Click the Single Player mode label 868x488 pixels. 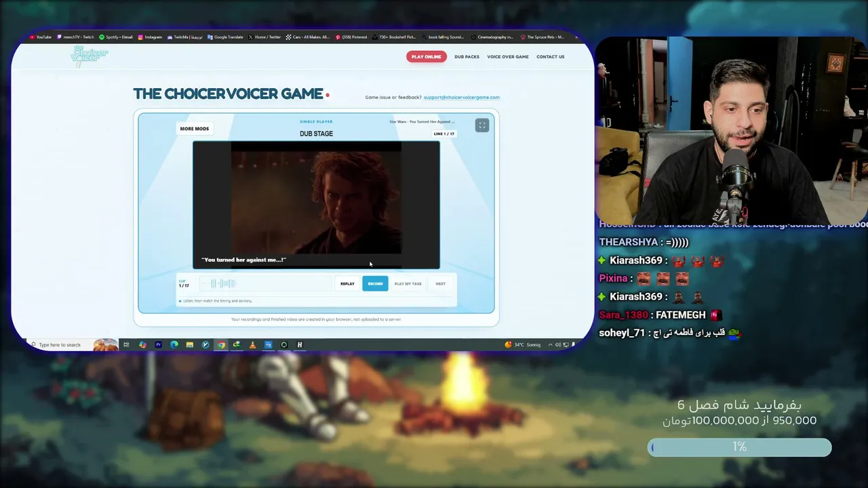(x=316, y=121)
